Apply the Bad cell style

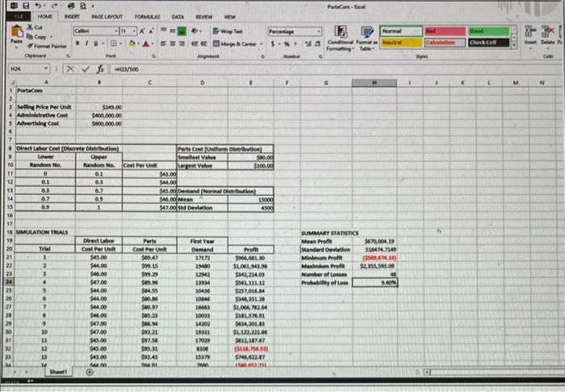coord(445,31)
